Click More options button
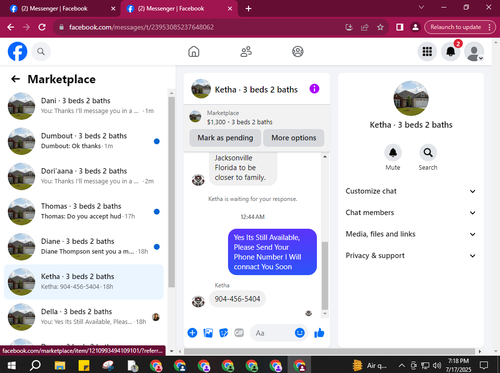The width and height of the screenshot is (500, 373). click(294, 138)
